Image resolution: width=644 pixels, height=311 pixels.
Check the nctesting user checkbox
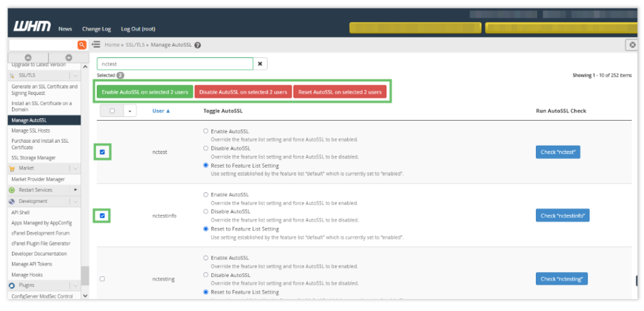[103, 278]
